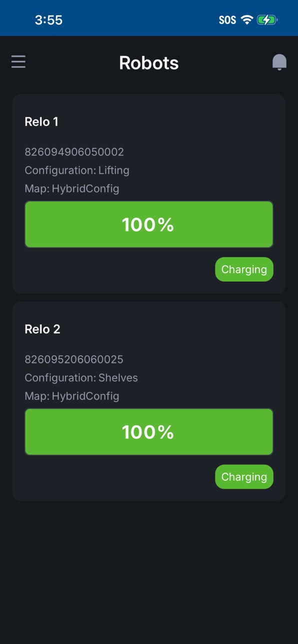
Task: Tap the battery charging status icon
Action: pyautogui.click(x=267, y=20)
